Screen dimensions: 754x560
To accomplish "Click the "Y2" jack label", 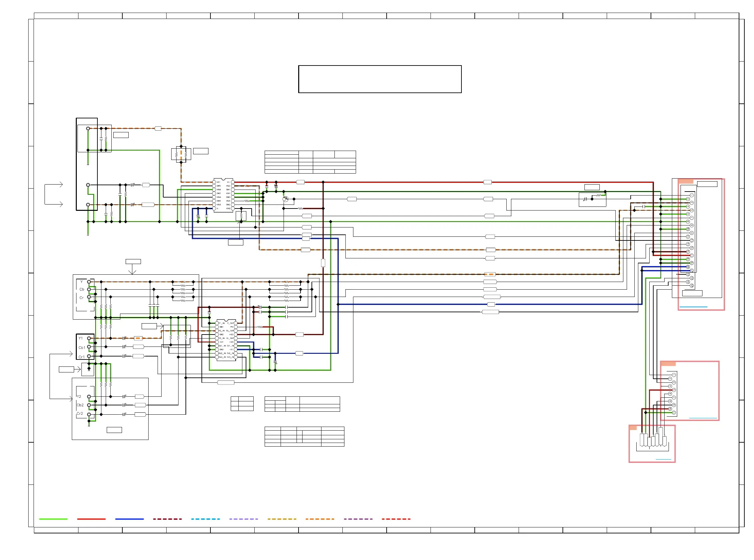I will click(79, 397).
